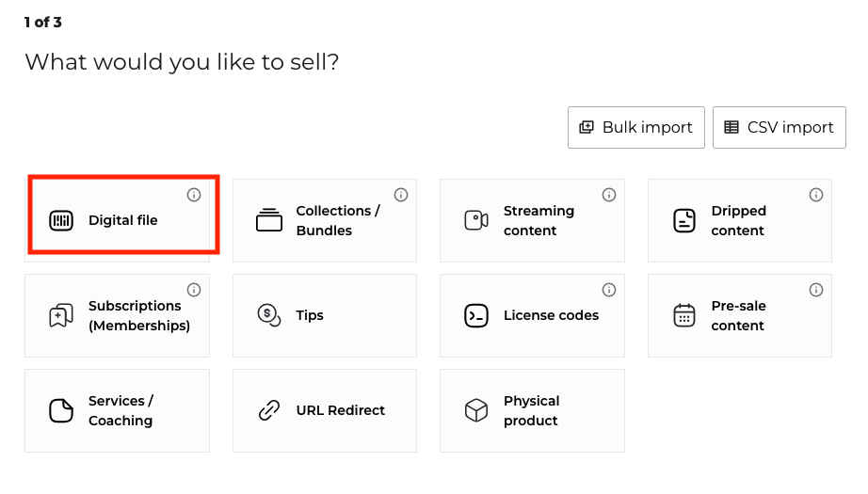Open the CSV import button
The height and width of the screenshot is (494, 868).
click(779, 127)
